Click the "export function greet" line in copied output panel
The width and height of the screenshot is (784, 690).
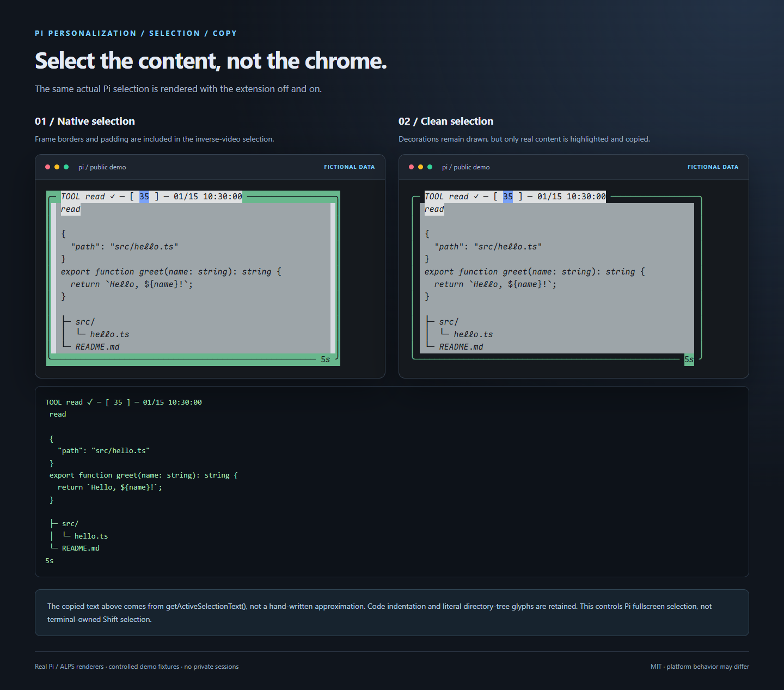tap(144, 475)
